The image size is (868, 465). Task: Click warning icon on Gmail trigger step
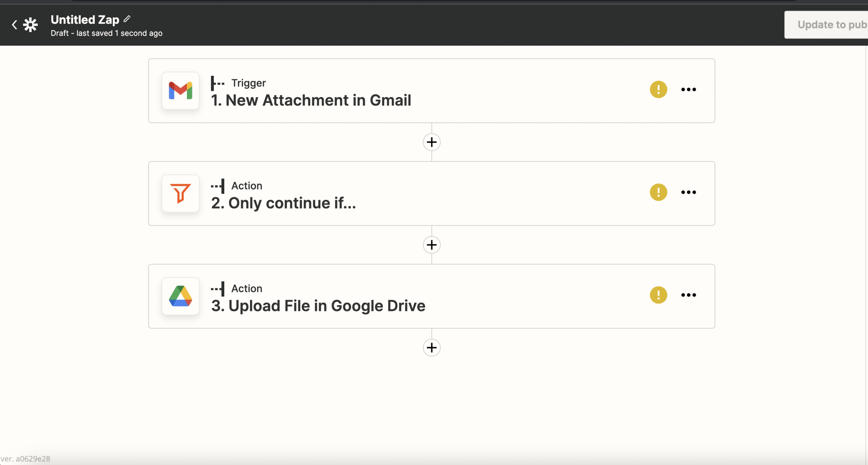pyautogui.click(x=658, y=89)
